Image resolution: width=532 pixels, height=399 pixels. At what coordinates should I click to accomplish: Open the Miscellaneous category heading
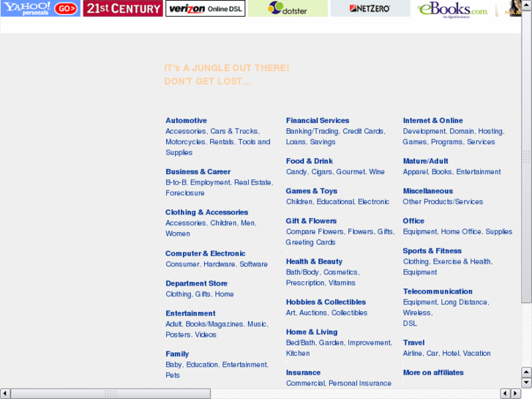427,191
